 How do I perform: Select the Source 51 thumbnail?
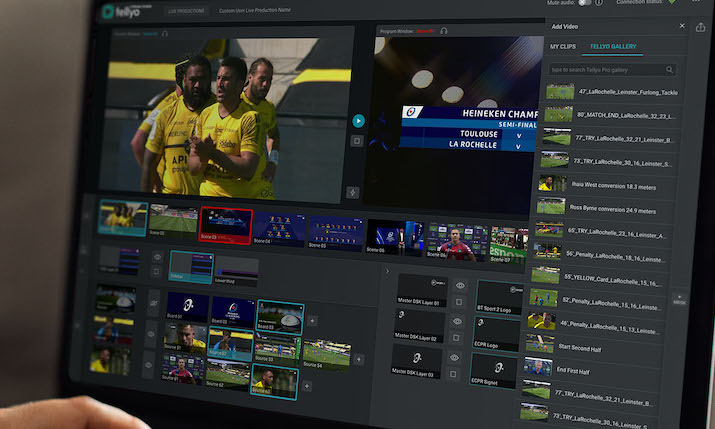pos(185,338)
